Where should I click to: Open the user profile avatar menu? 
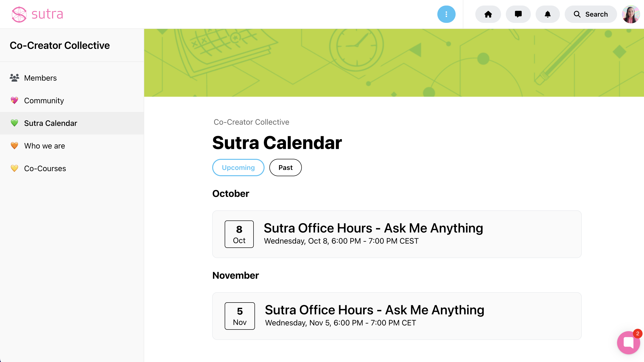point(631,14)
